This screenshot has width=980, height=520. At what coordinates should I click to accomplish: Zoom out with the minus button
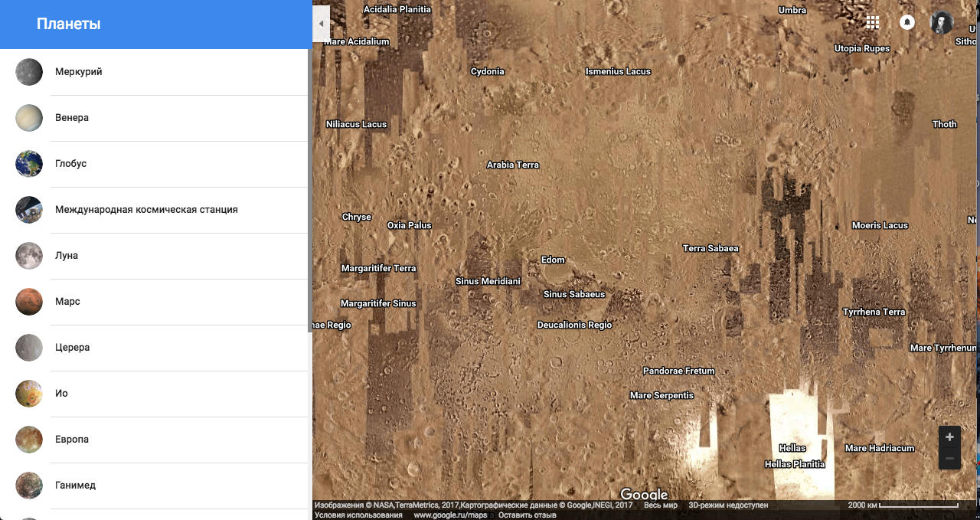[x=949, y=459]
